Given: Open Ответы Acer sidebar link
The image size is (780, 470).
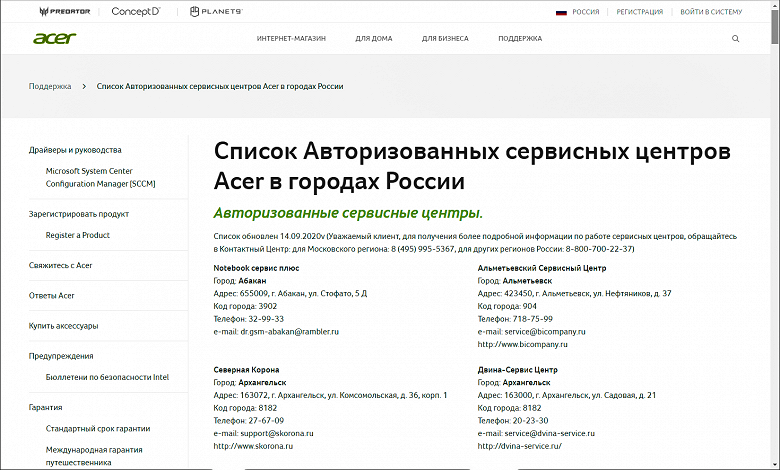Looking at the screenshot, I should click(x=51, y=296).
